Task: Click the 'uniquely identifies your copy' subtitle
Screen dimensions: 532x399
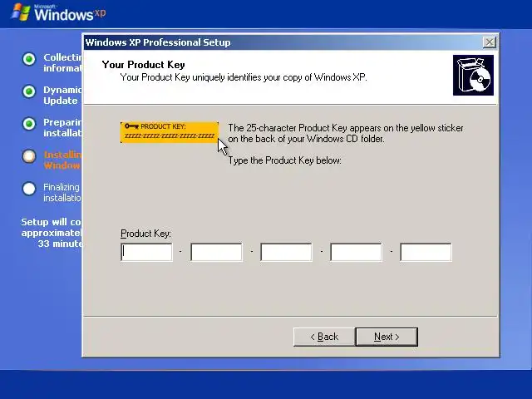Action: 244,77
